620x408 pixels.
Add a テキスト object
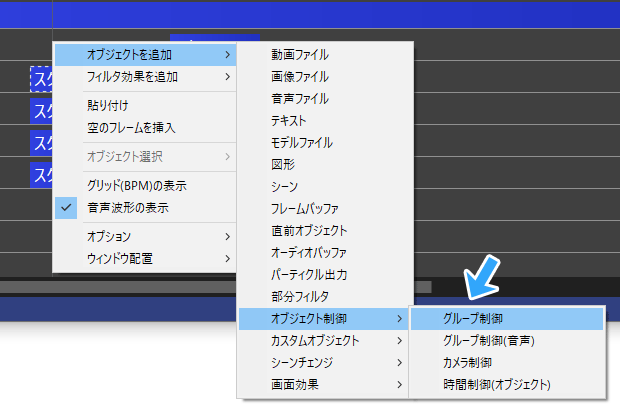(x=289, y=121)
